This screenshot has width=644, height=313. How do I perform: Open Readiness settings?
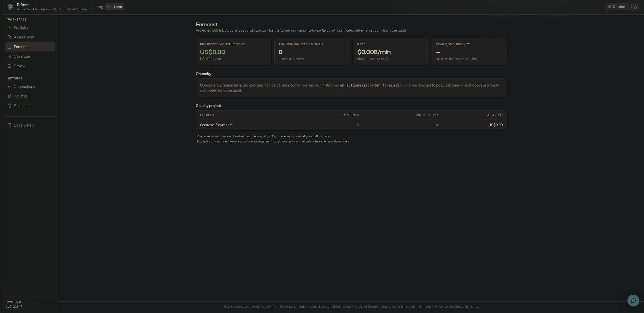pyautogui.click(x=30, y=106)
